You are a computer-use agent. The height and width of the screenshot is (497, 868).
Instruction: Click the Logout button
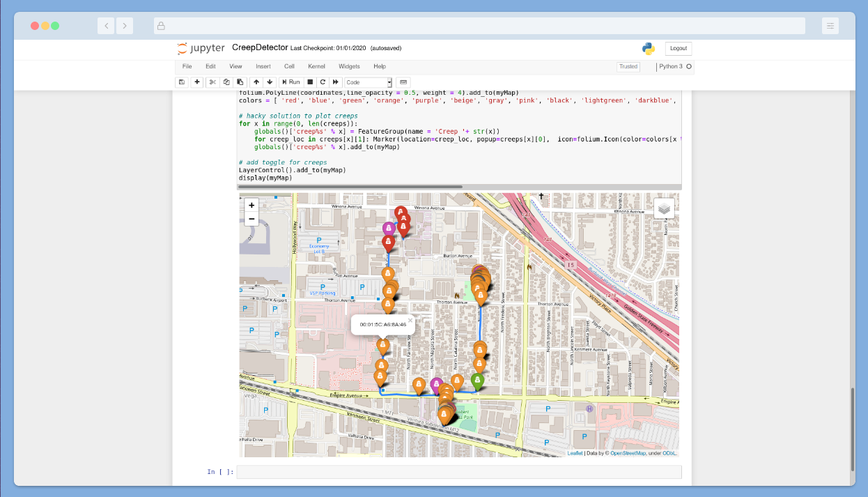click(x=679, y=49)
